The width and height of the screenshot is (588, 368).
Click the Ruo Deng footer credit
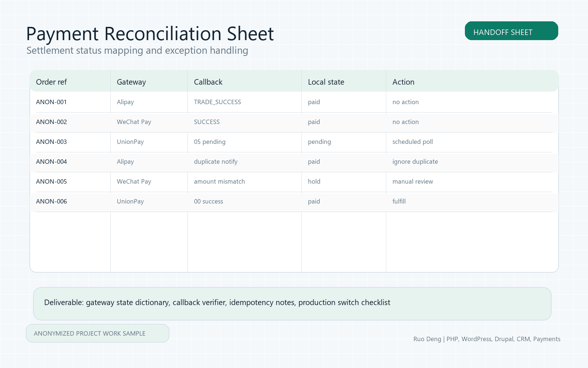tap(487, 339)
